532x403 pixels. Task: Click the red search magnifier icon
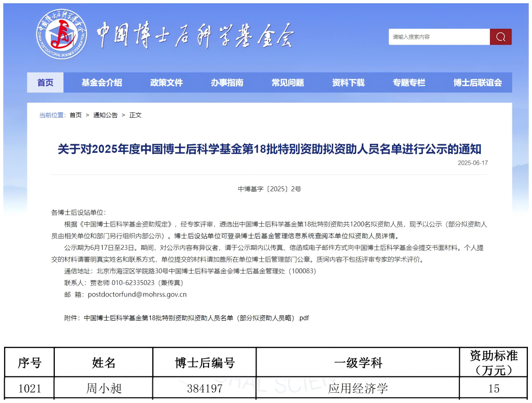click(x=500, y=37)
